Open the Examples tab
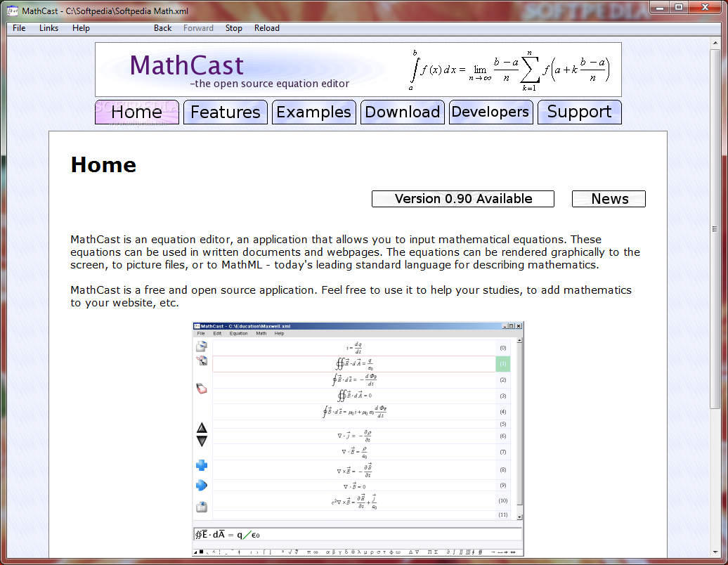Image resolution: width=728 pixels, height=565 pixels. pyautogui.click(x=314, y=112)
